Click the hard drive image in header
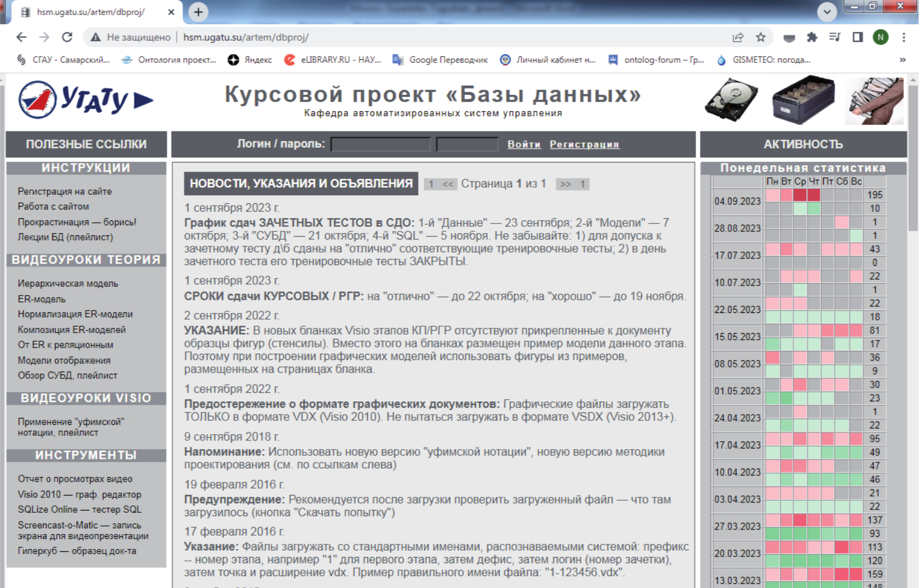919x588 pixels. click(731, 100)
